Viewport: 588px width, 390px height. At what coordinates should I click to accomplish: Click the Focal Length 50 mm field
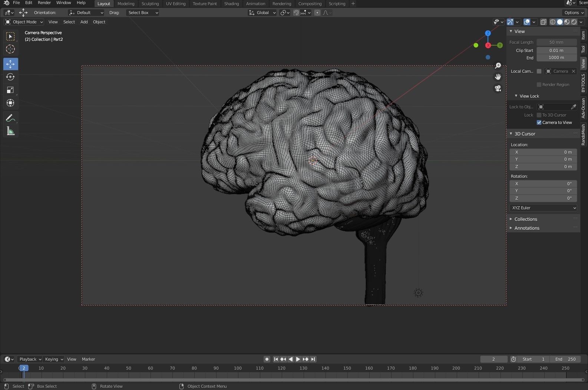[556, 42]
